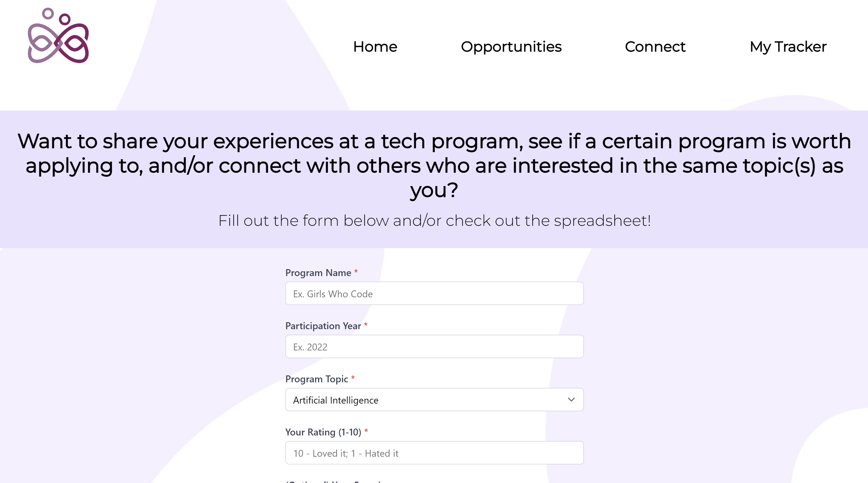Focus the Program Name input field
This screenshot has width=868, height=483.
point(434,293)
